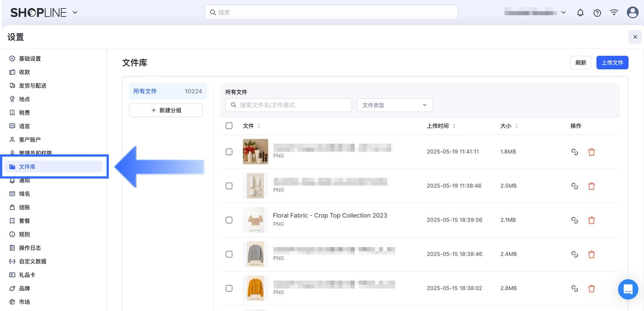Viewport: 644px width, 311px height.
Task: Focus the 搜索文件名/文件格式 field
Action: click(288, 105)
